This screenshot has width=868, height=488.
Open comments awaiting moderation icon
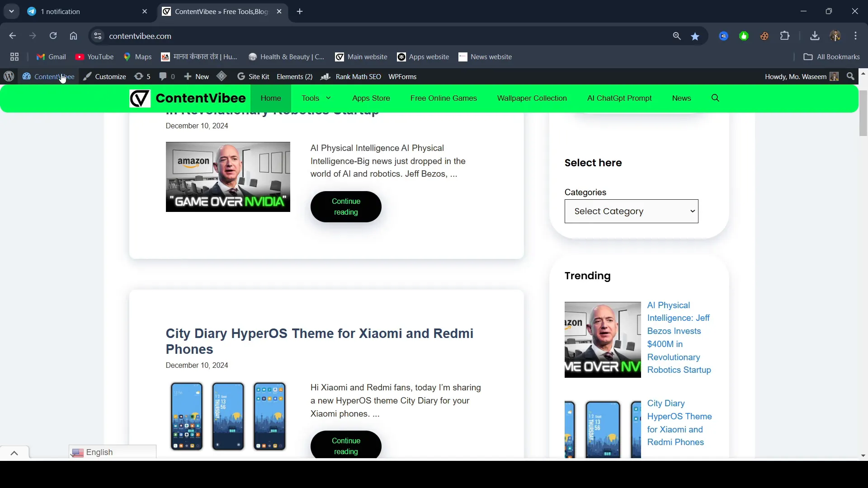(x=167, y=77)
